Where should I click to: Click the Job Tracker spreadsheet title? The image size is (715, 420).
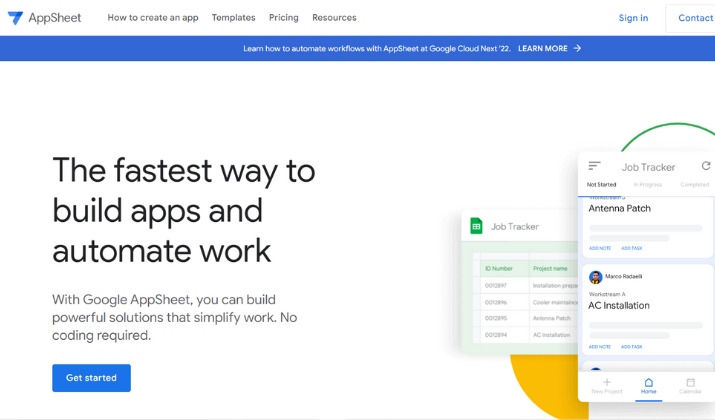tap(515, 227)
